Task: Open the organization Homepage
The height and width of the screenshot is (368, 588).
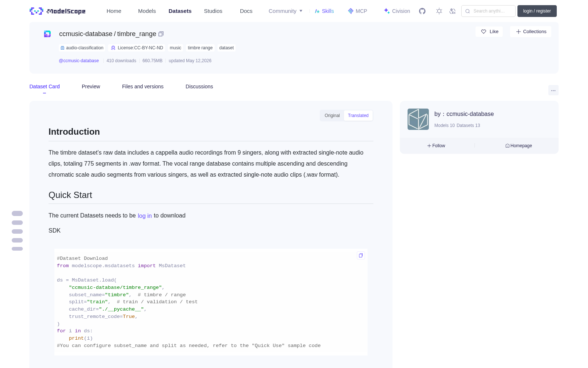Action: tap(519, 146)
